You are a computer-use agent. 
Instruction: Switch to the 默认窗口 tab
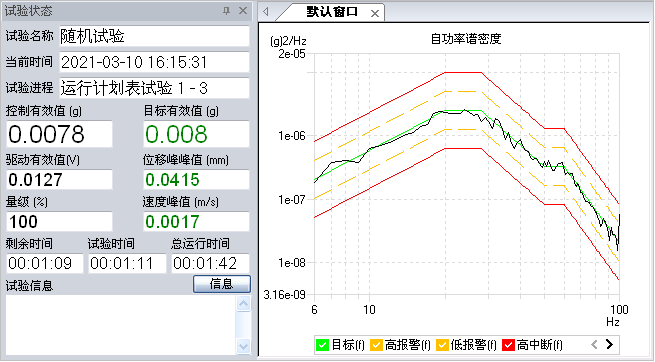point(332,12)
